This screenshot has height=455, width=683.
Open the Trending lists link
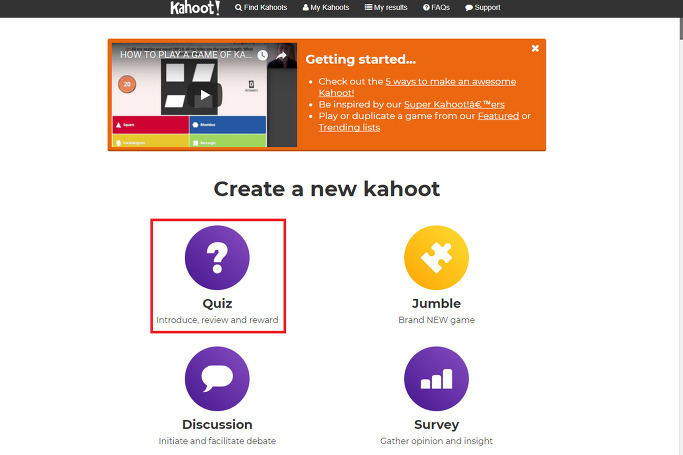(349, 128)
